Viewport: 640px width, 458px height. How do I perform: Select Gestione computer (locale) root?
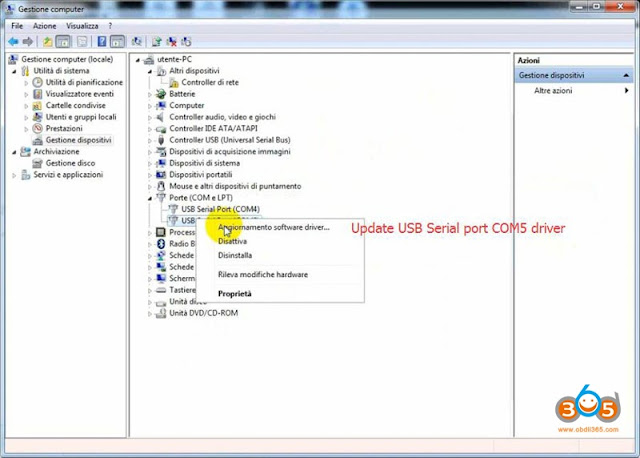[x=67, y=59]
